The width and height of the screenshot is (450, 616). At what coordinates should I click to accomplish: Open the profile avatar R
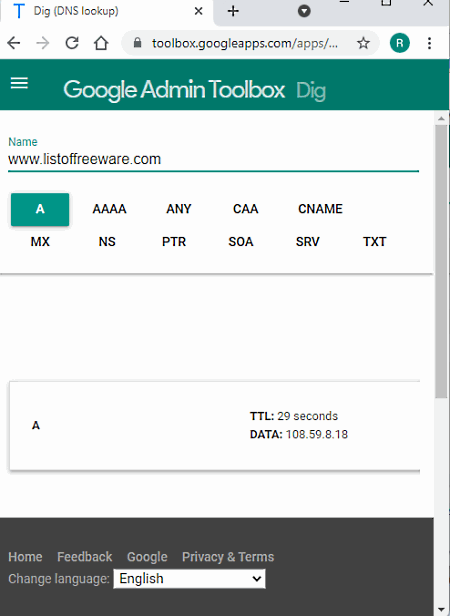[400, 43]
